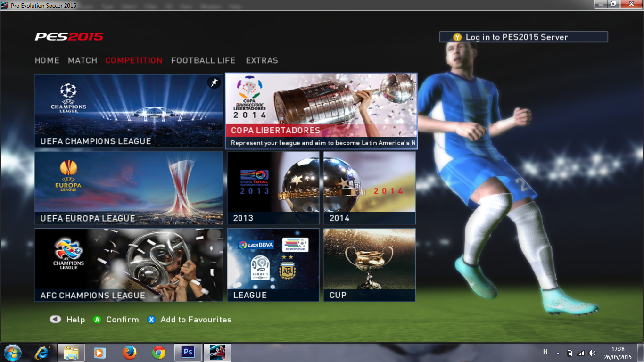The width and height of the screenshot is (644, 362).
Task: Click the Ligue 1 logo
Action: point(260,268)
